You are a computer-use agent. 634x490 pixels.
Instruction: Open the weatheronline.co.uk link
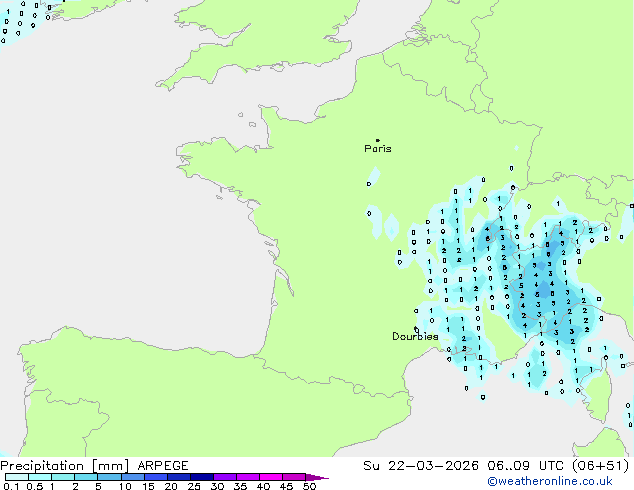[x=549, y=481]
